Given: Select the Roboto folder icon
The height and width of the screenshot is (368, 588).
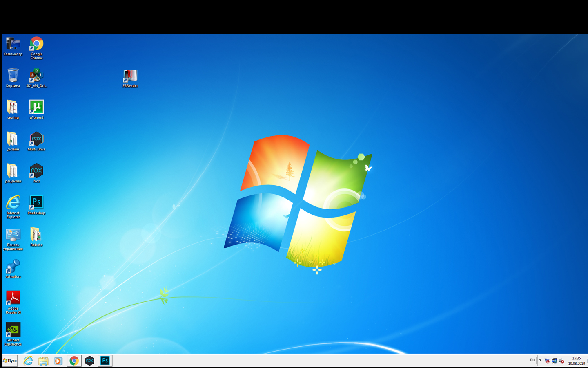Looking at the screenshot, I should (36, 237).
